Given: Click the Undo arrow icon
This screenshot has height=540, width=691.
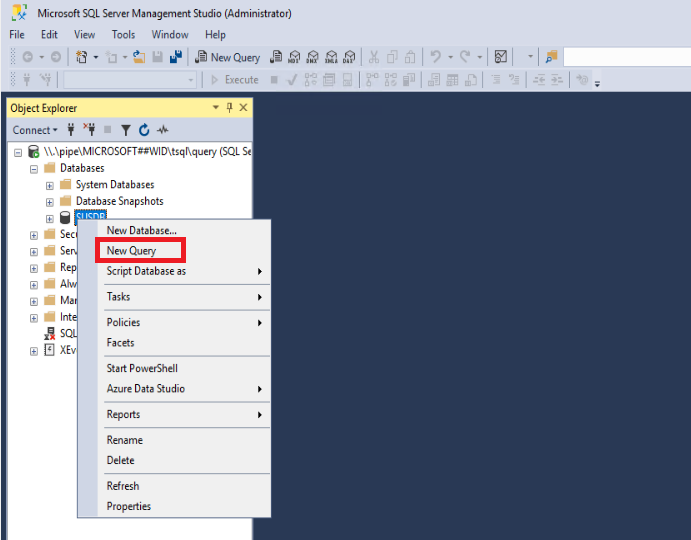Looking at the screenshot, I should [x=435, y=56].
